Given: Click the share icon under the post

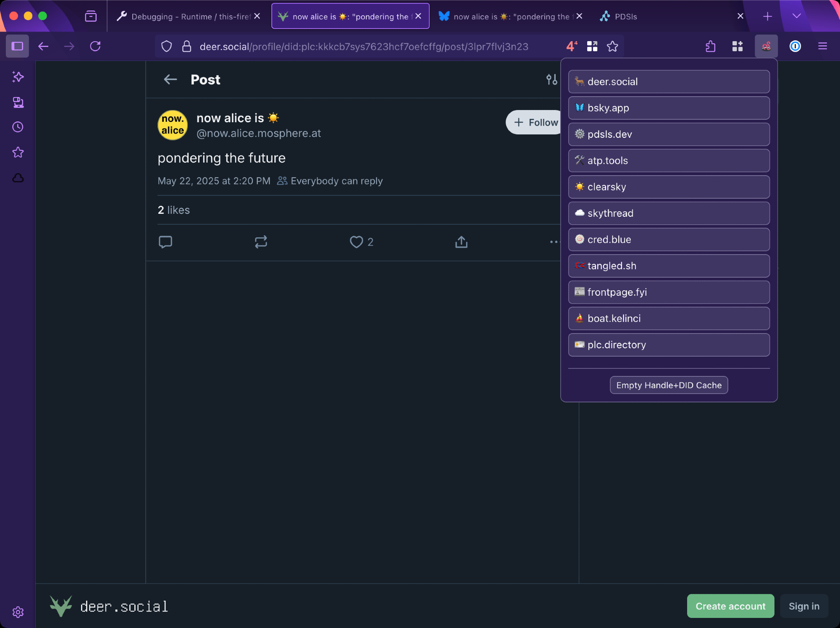Looking at the screenshot, I should tap(461, 242).
